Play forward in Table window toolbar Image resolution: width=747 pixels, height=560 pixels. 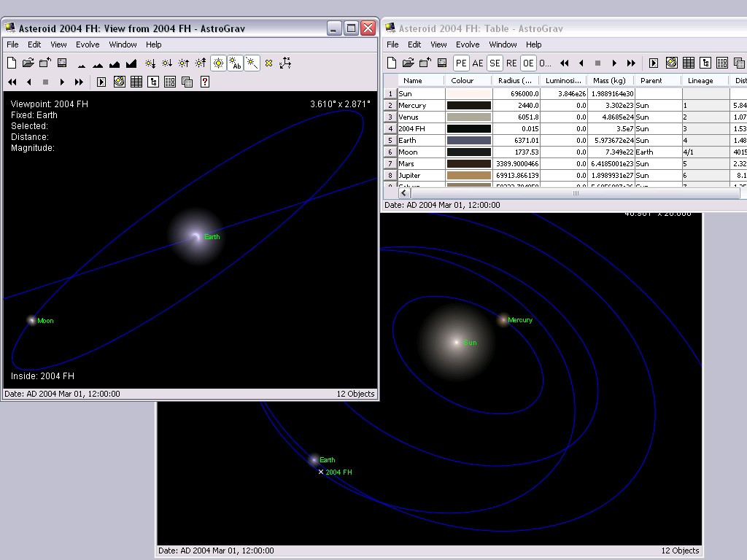pyautogui.click(x=614, y=63)
